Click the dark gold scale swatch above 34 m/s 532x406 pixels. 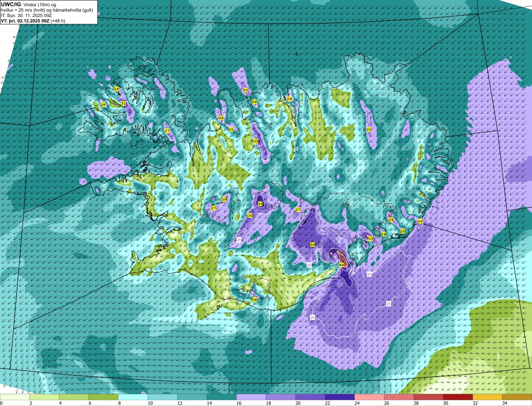coord(517,397)
